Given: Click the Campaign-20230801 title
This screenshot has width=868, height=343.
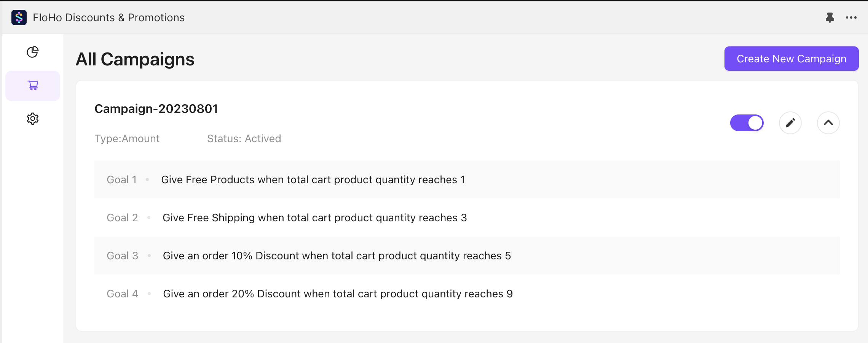Looking at the screenshot, I should (156, 109).
